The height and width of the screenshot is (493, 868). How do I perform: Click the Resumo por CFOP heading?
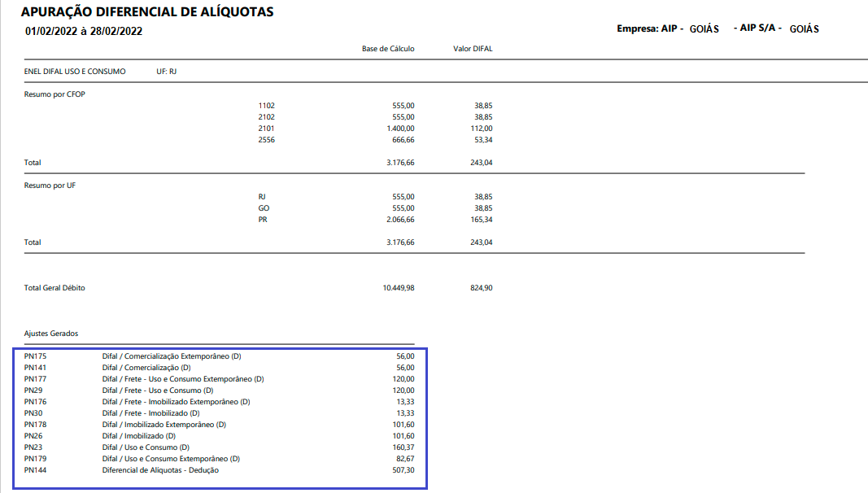pos(55,94)
